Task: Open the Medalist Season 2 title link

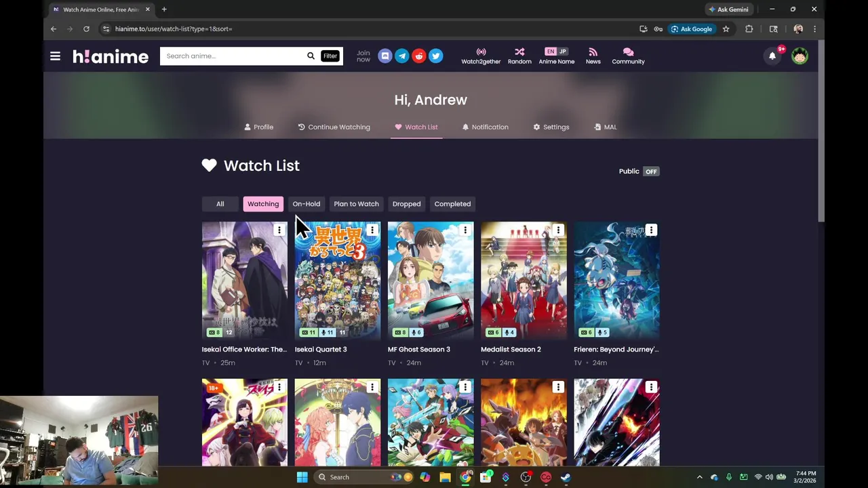Action: pyautogui.click(x=511, y=350)
